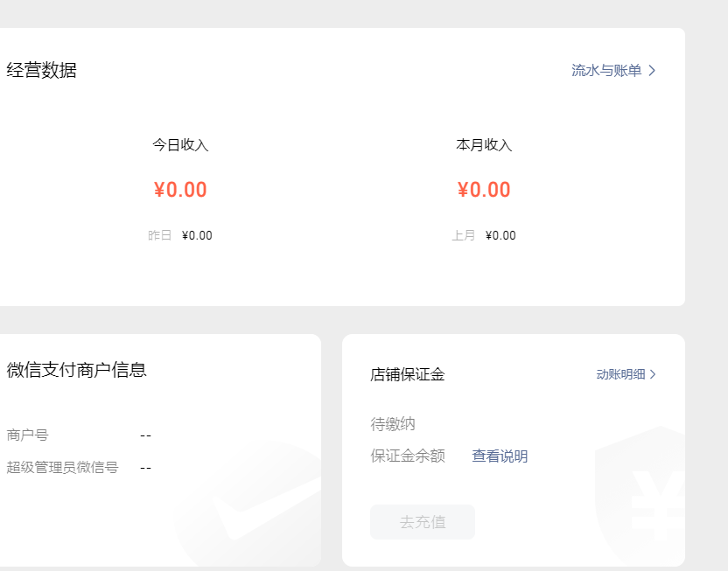Select the 店铺保证金 heading
This screenshot has width=728, height=571.
pyautogui.click(x=407, y=374)
